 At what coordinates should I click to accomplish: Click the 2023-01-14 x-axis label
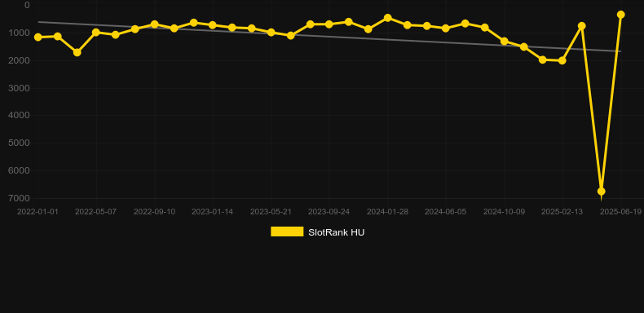click(x=212, y=212)
